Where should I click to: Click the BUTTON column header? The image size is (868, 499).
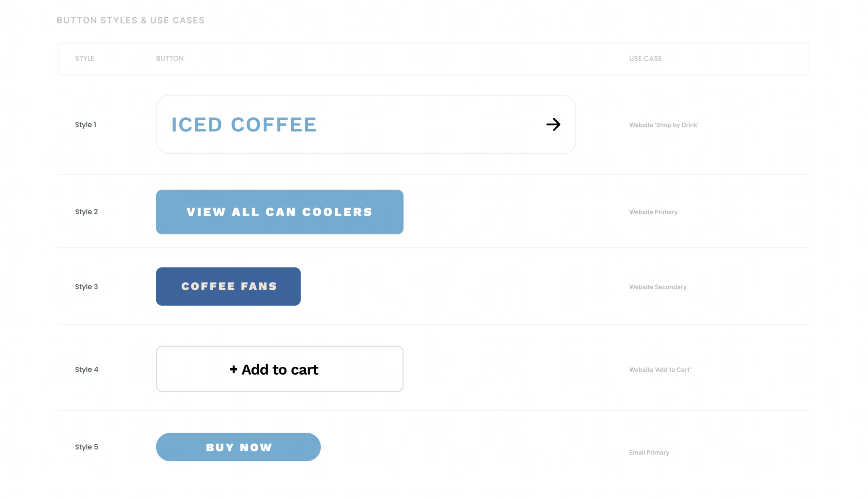pos(170,59)
